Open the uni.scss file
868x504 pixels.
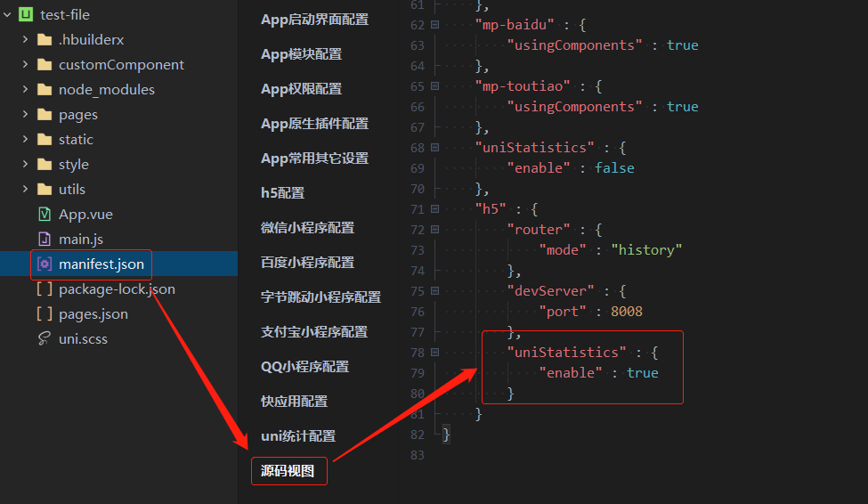[83, 339]
